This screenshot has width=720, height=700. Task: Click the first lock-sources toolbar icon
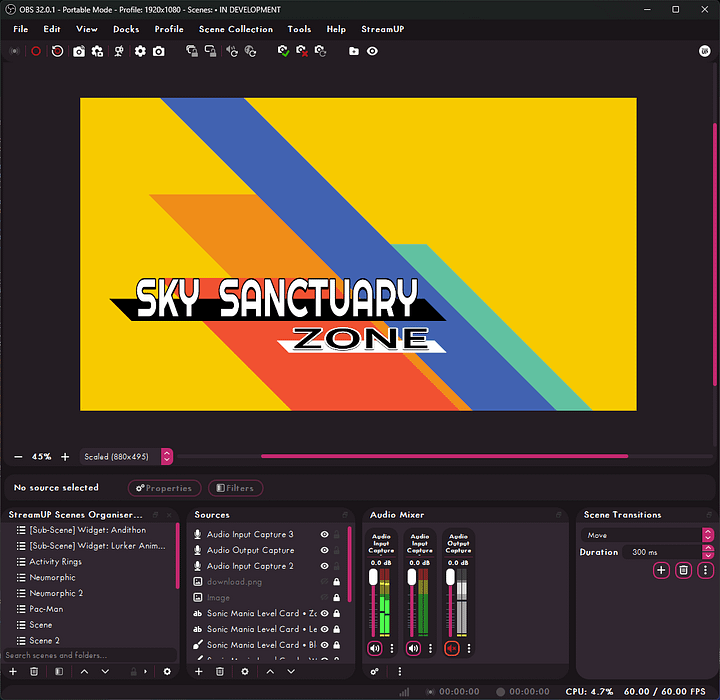point(192,51)
